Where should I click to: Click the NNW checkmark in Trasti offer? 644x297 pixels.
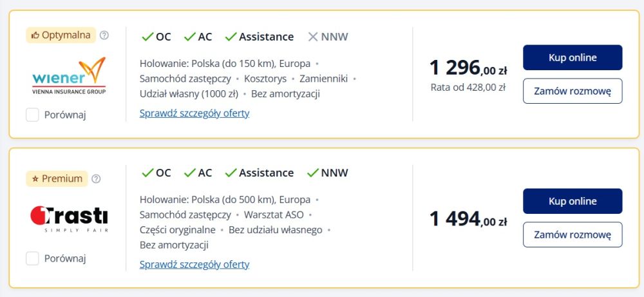(313, 173)
